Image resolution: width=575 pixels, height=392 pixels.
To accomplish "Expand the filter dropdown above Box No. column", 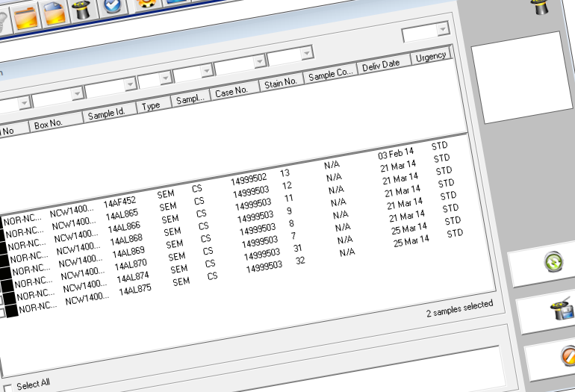I will 57,96.
